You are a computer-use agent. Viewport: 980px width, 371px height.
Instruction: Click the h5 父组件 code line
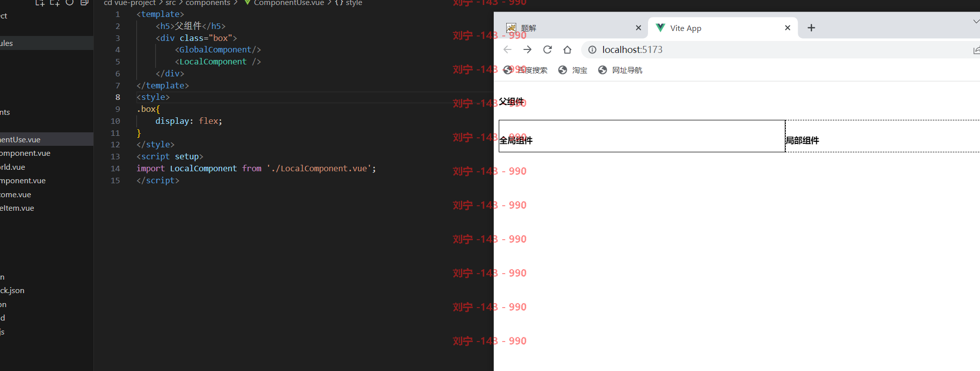190,26
